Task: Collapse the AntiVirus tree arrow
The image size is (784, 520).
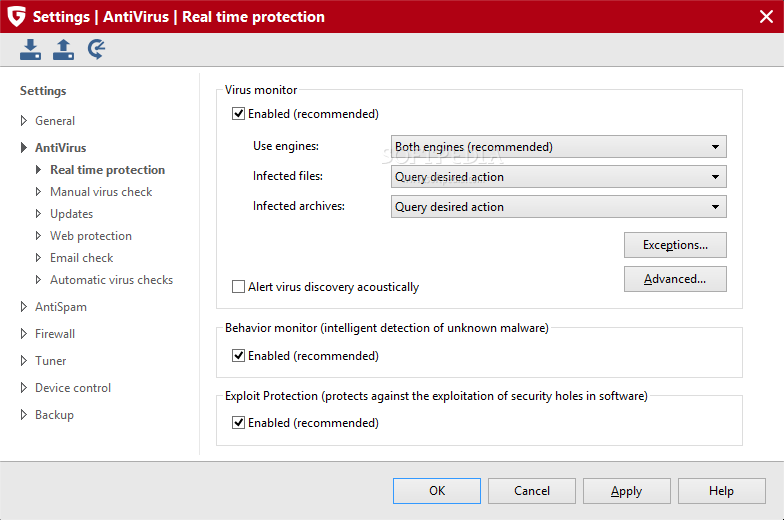Action: [24, 148]
